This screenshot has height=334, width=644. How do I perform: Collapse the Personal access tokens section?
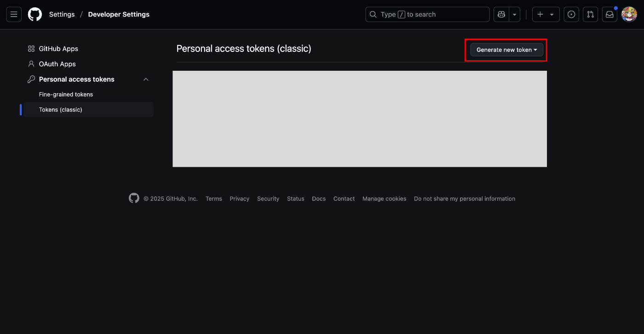(x=146, y=79)
